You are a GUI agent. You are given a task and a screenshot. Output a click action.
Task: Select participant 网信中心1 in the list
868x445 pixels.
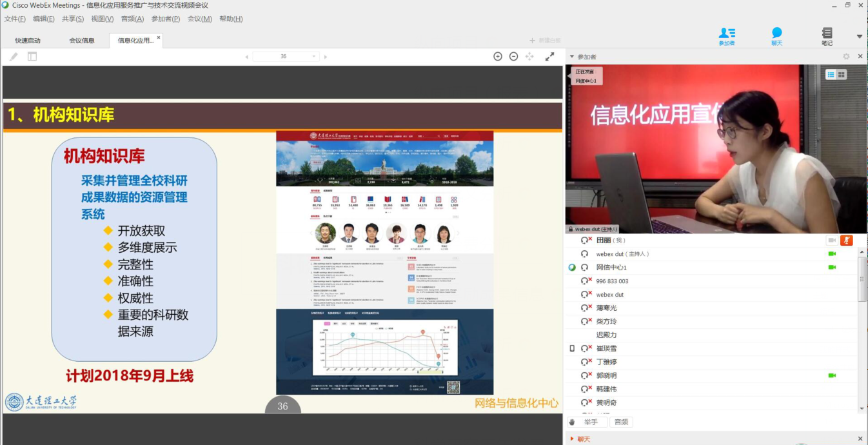coord(611,268)
